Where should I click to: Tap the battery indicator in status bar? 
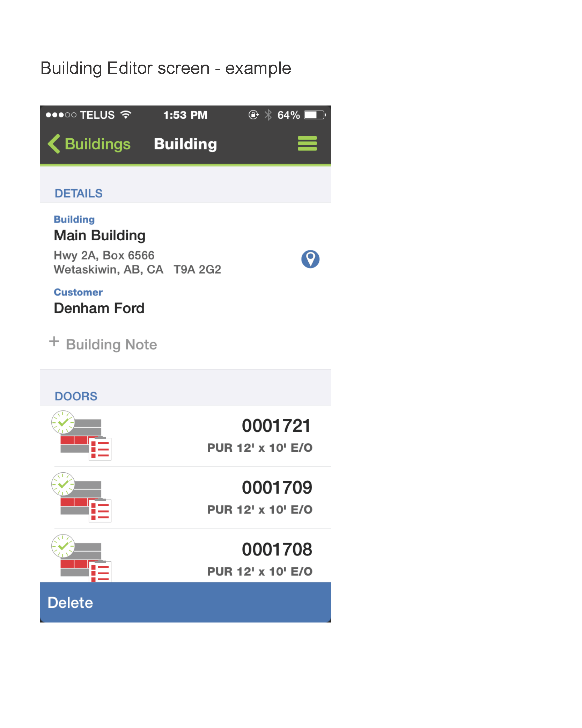tap(315, 115)
